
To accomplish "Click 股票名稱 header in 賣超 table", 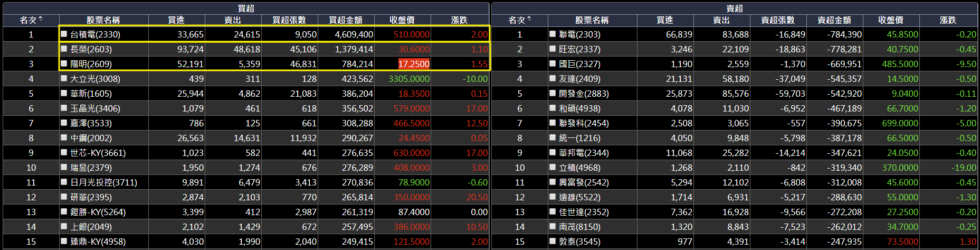I will [x=592, y=20].
